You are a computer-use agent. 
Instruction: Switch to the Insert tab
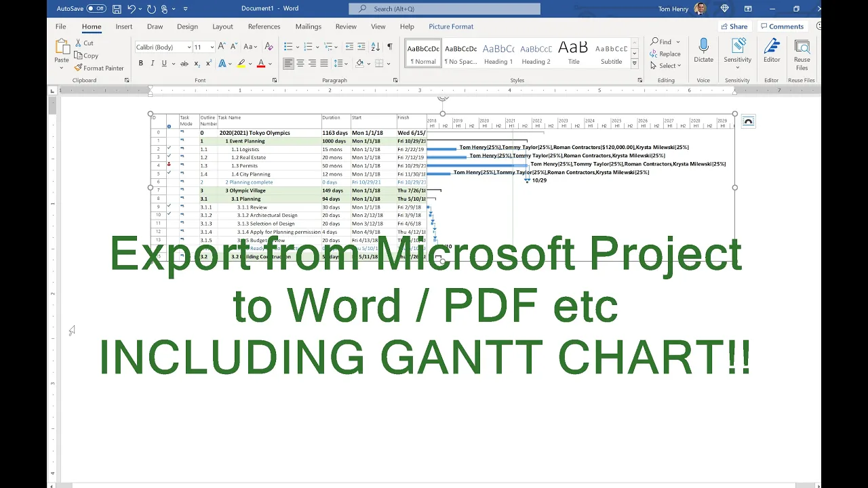(x=124, y=26)
